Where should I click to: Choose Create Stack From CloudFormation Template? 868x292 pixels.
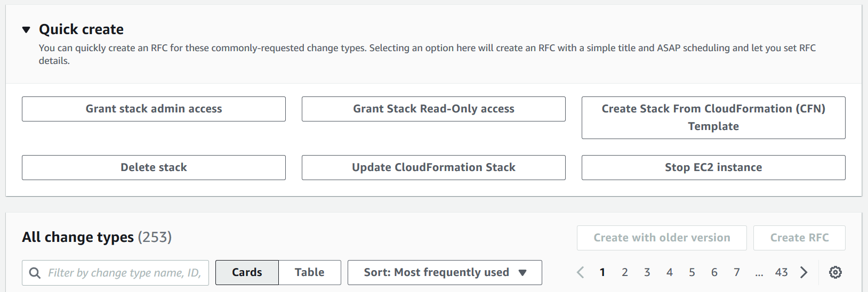713,117
